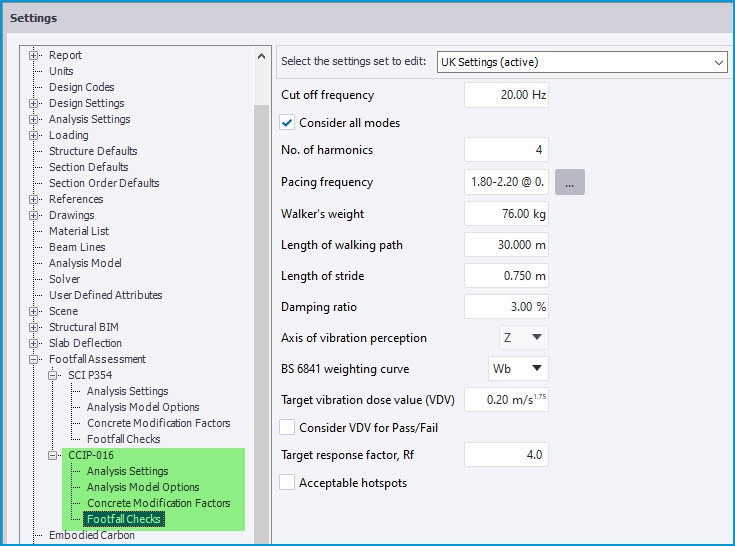Tick the Acceptable hotspots checkbox

288,483
